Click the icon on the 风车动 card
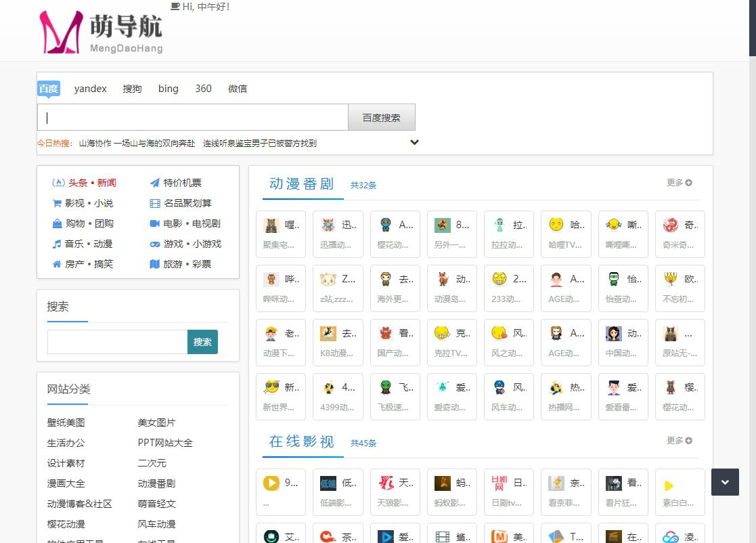Image resolution: width=756 pixels, height=543 pixels. point(499,388)
